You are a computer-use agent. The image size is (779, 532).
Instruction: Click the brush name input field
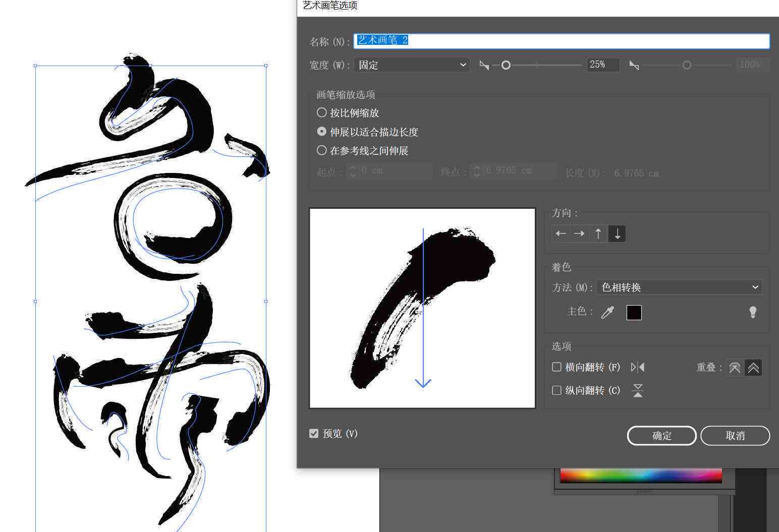[x=562, y=41]
